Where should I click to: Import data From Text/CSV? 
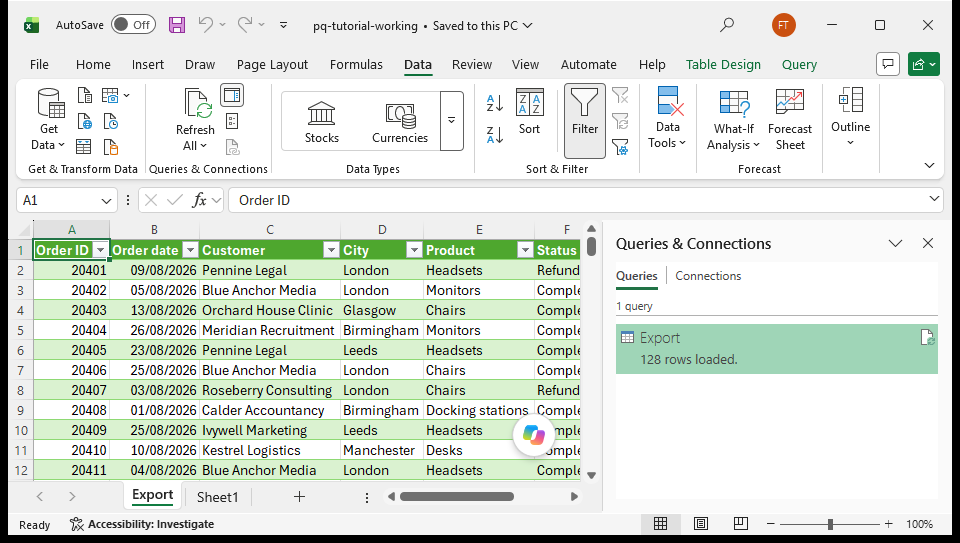84,95
